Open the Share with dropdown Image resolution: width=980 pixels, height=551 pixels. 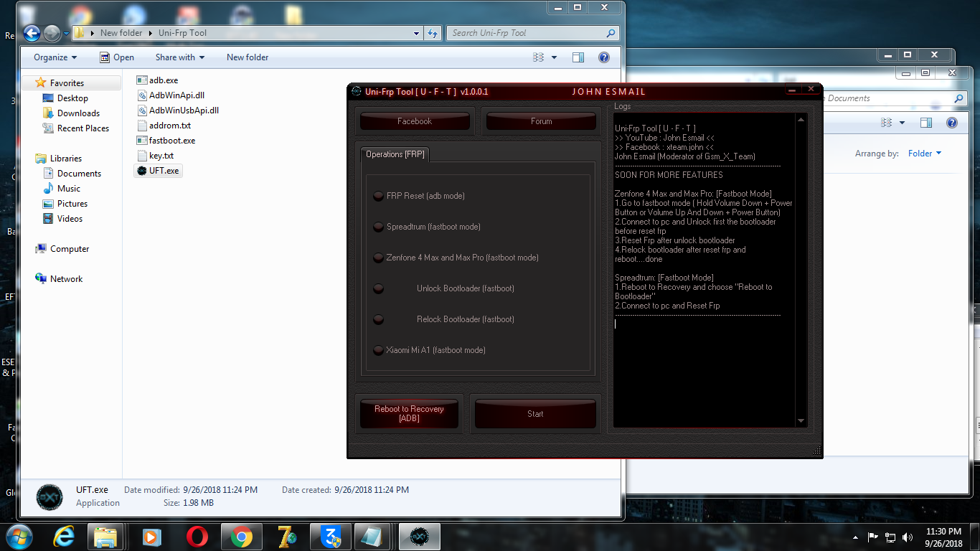click(x=180, y=57)
